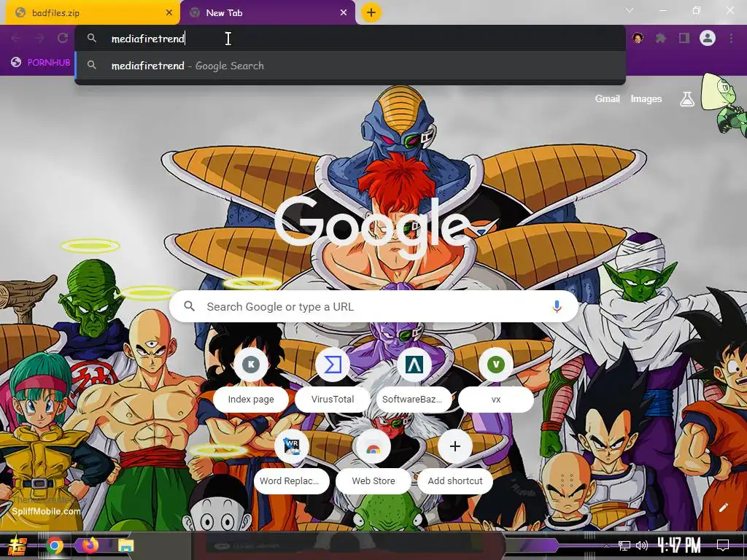The width and height of the screenshot is (747, 560).
Task: Click the search magnifier in Google box
Action: point(189,306)
